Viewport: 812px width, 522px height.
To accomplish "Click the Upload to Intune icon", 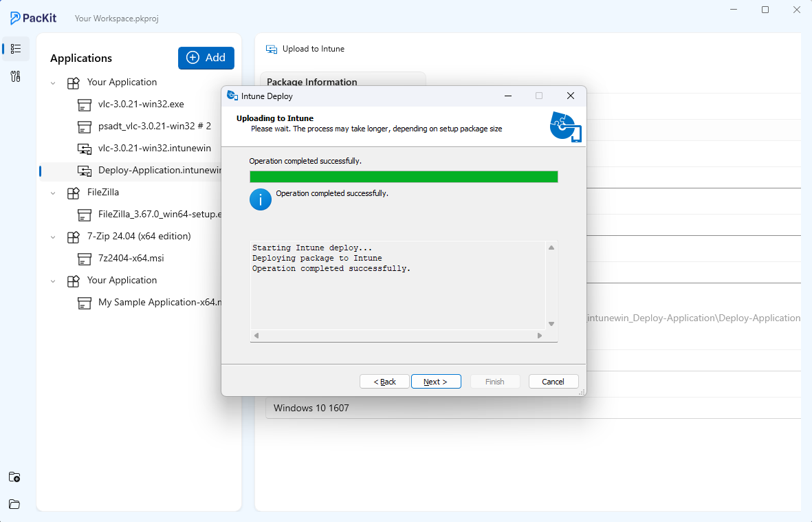I will [x=272, y=50].
